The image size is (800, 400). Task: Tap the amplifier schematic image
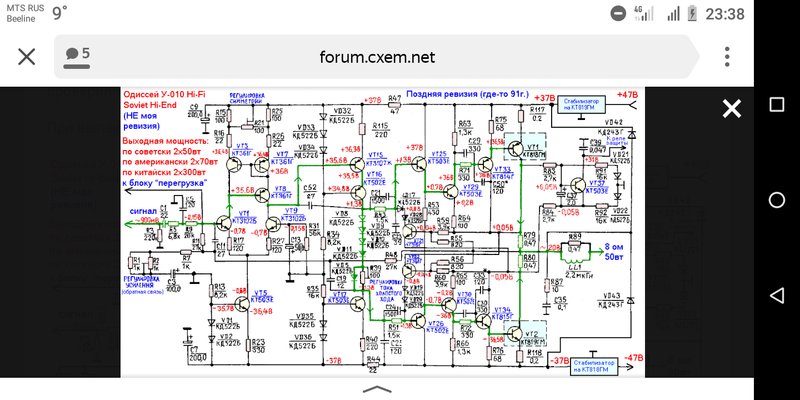[x=383, y=232]
